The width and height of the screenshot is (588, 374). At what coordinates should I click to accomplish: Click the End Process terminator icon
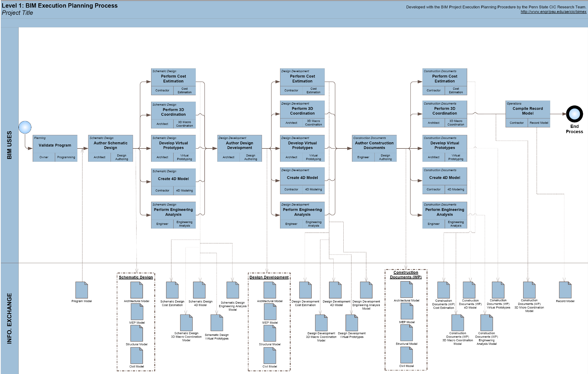point(574,114)
